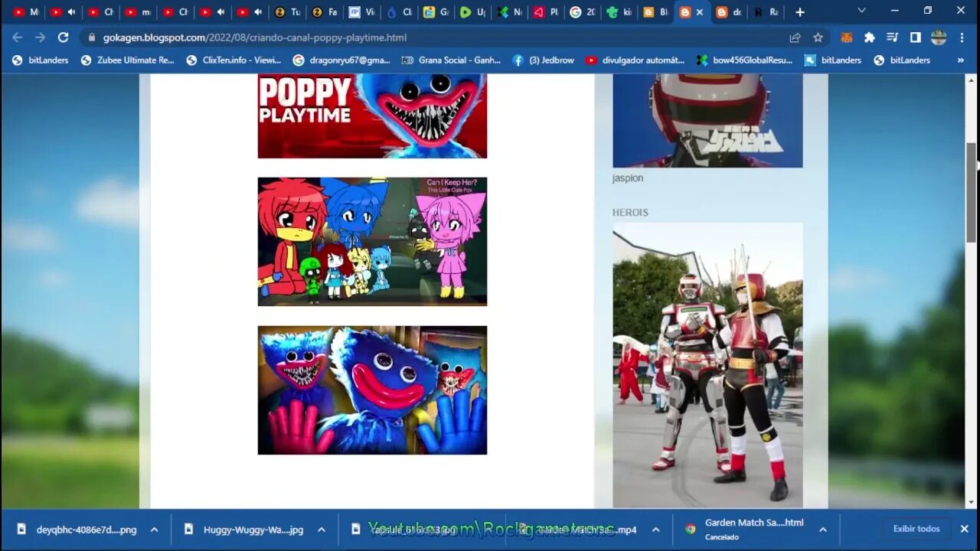The height and width of the screenshot is (551, 980).
Task: Bookmark this page with the star icon
Action: pos(818,37)
